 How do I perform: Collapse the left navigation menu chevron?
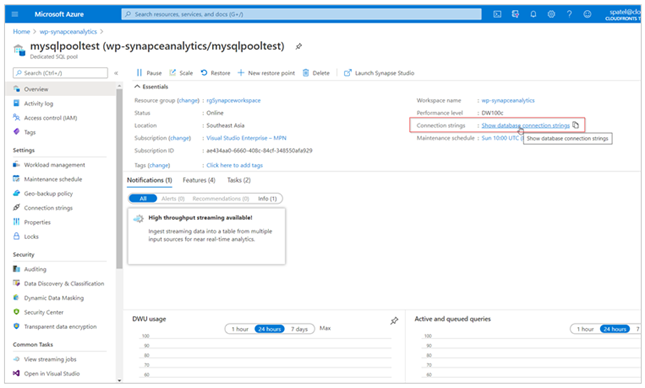[116, 73]
